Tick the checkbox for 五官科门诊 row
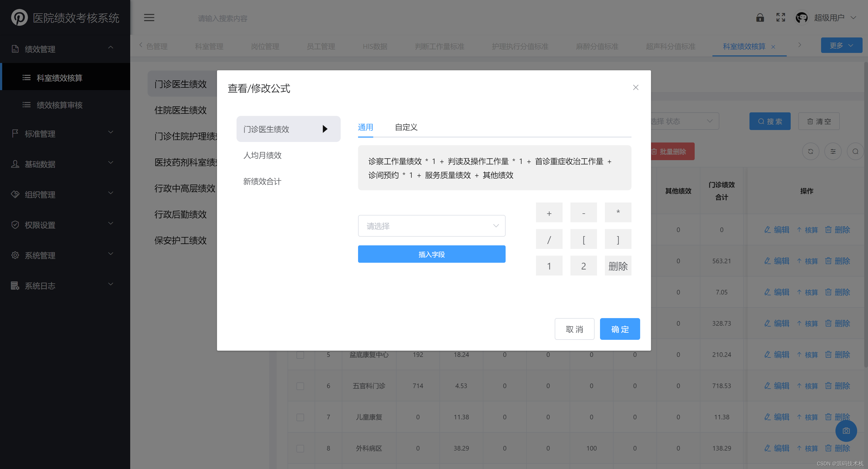 click(300, 386)
